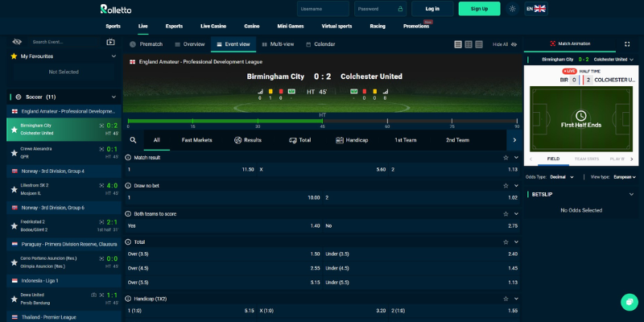Toggle the eye icon left of search

click(17, 42)
